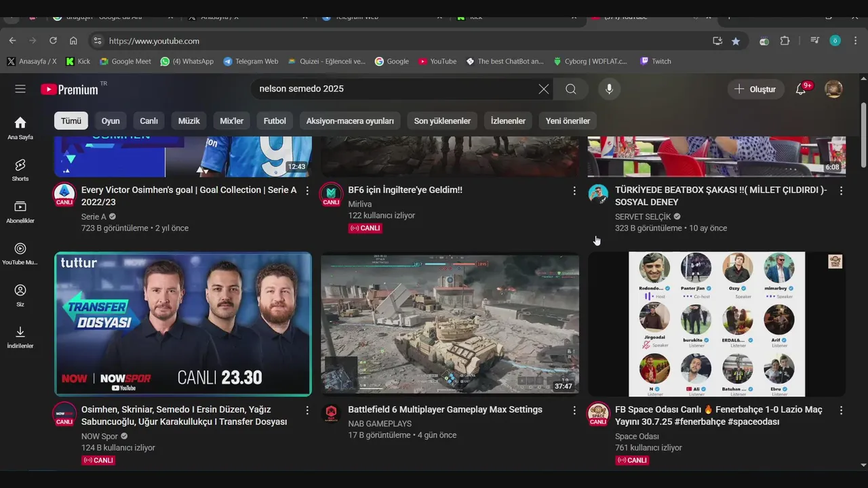Open YouTube Music in sidebar

coord(20,253)
